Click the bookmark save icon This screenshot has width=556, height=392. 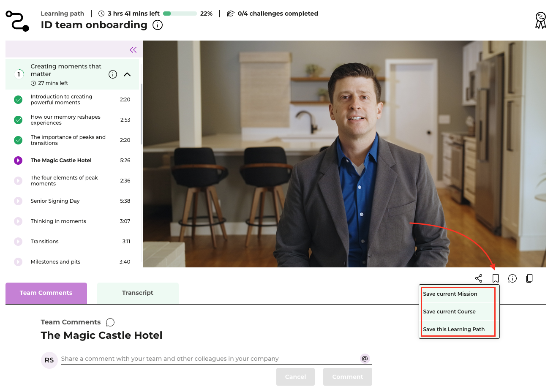496,278
